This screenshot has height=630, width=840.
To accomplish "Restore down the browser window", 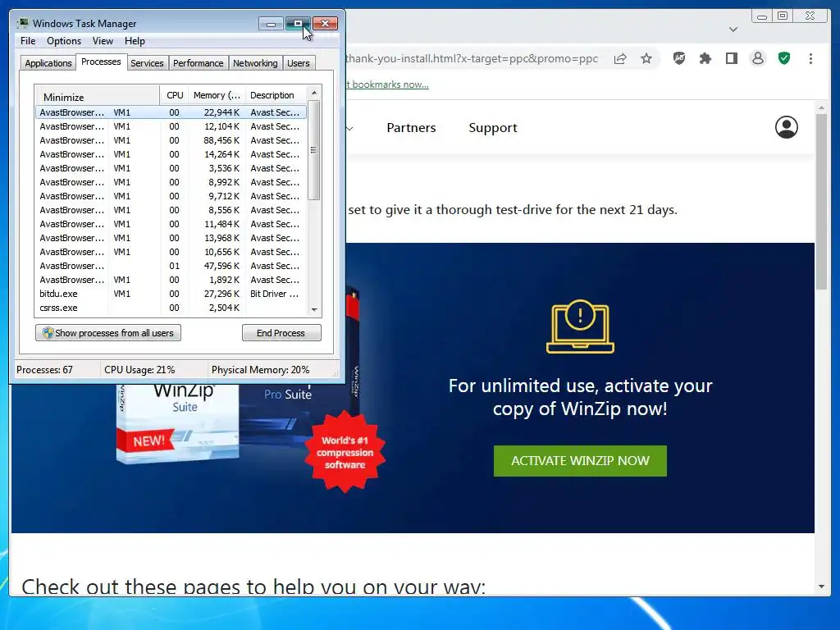I will click(x=782, y=16).
